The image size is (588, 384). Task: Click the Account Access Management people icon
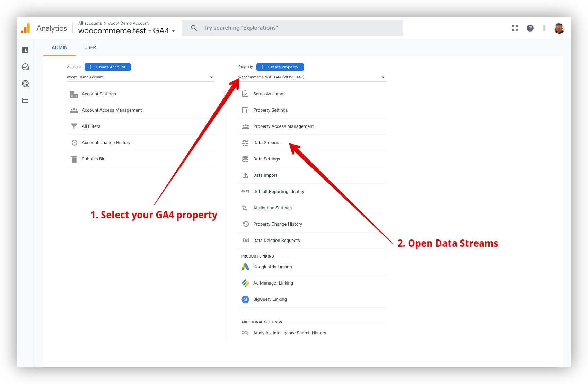tap(74, 111)
